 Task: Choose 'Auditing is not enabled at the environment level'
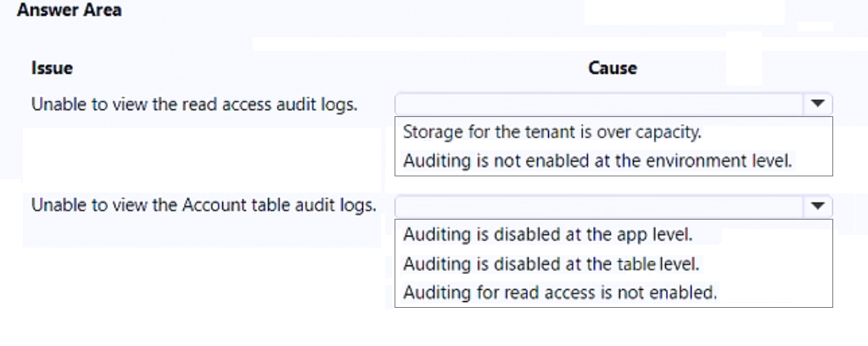(x=597, y=159)
